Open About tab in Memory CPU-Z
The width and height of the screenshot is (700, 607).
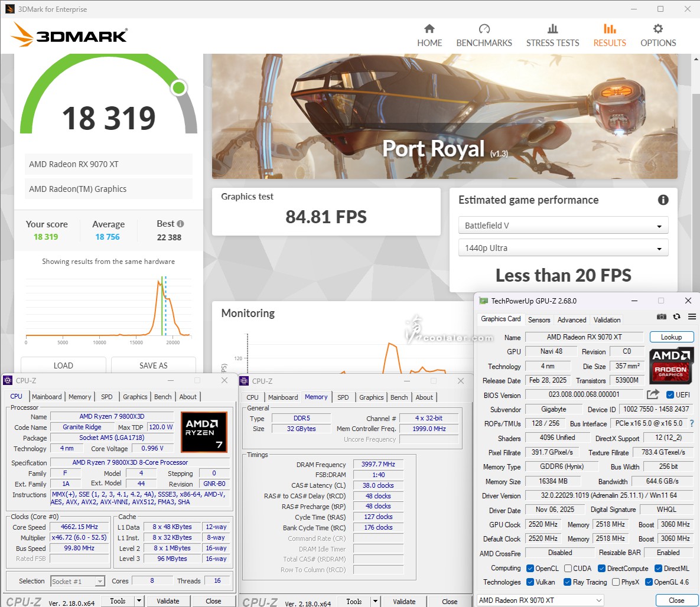pos(424,397)
